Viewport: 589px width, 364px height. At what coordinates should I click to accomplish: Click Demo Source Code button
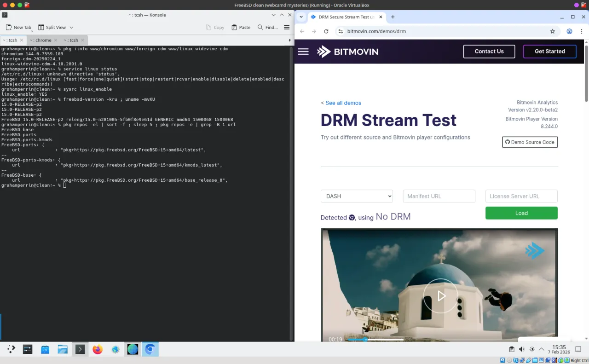point(530,142)
